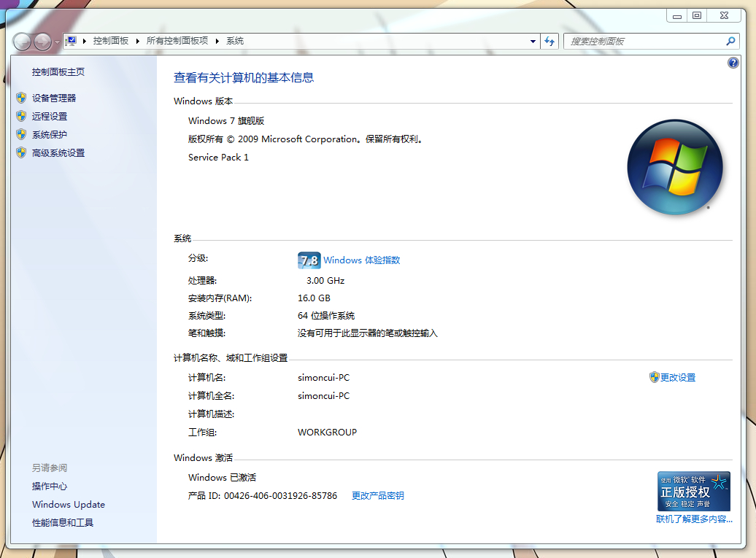Select 系统 breadcrumb in address bar
The height and width of the screenshot is (558, 756).
[235, 41]
